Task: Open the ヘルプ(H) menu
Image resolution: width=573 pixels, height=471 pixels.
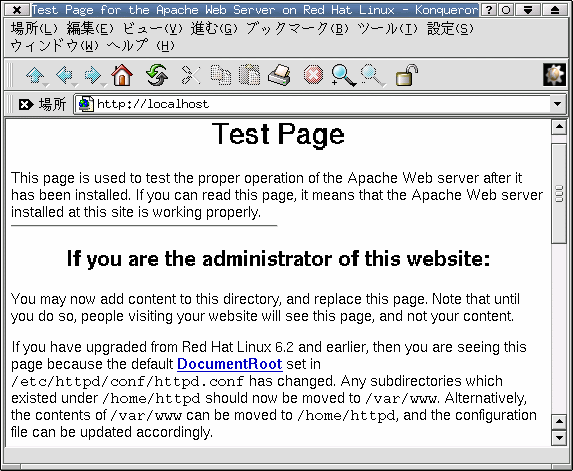Action: (141, 46)
